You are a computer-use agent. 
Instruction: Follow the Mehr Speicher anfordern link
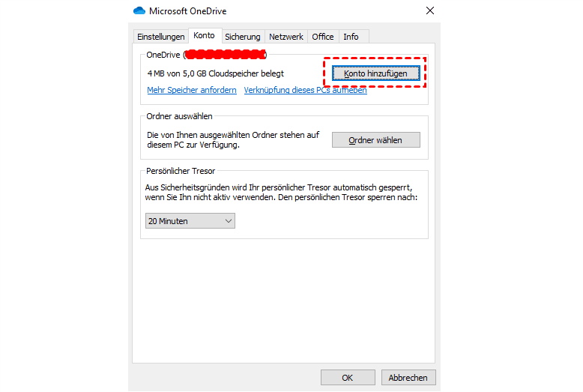(192, 90)
